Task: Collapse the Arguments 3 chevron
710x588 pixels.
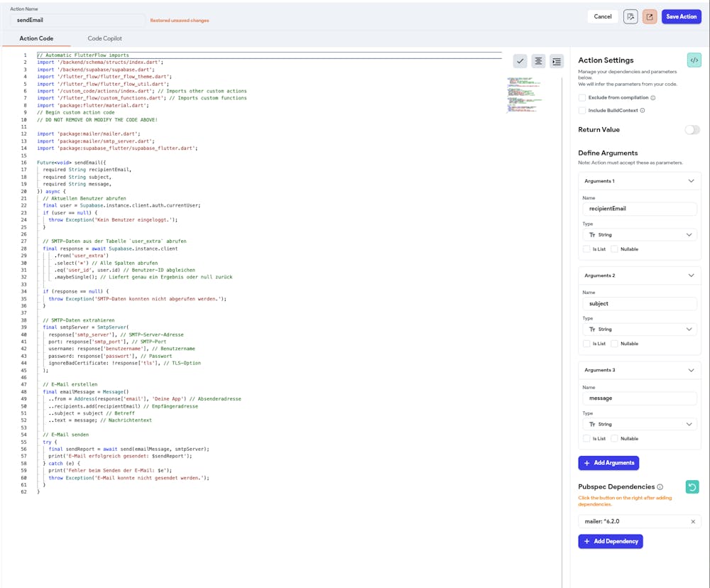Action: coord(692,370)
